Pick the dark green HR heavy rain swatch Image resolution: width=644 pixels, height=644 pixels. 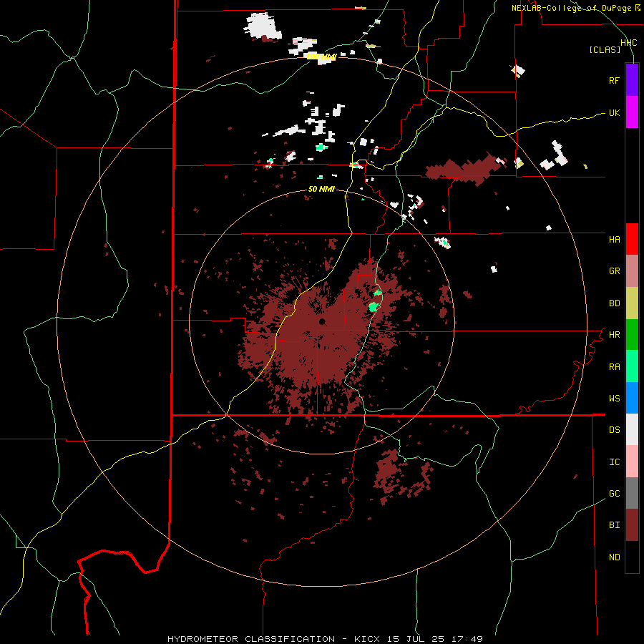pyautogui.click(x=632, y=335)
